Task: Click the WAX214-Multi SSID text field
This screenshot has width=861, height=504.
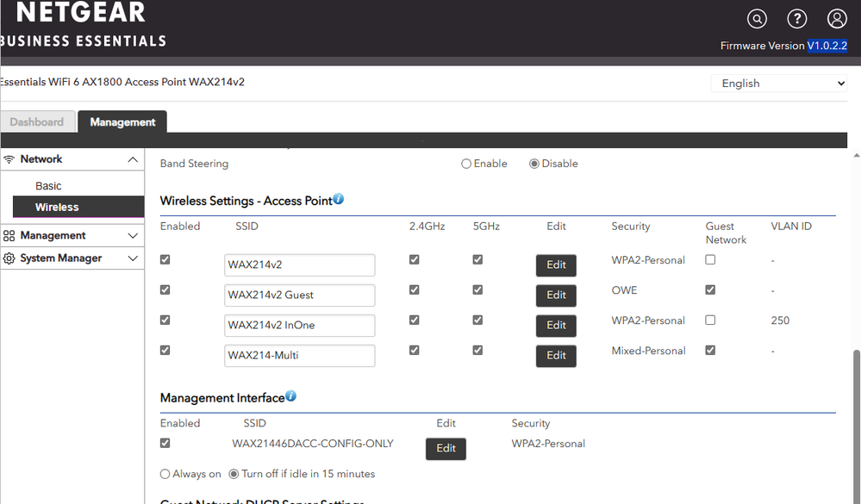Action: [299, 355]
